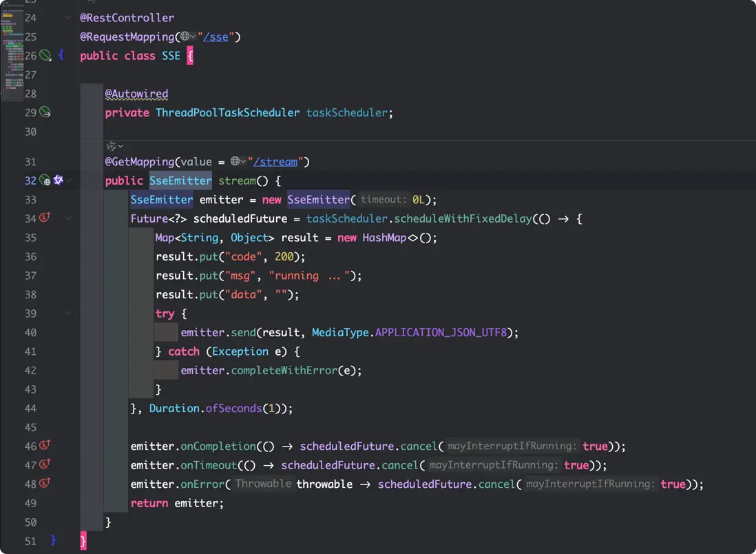This screenshot has height=554, width=756.
Task: Click the "Throwable" type inlay hint
Action: 263,484
